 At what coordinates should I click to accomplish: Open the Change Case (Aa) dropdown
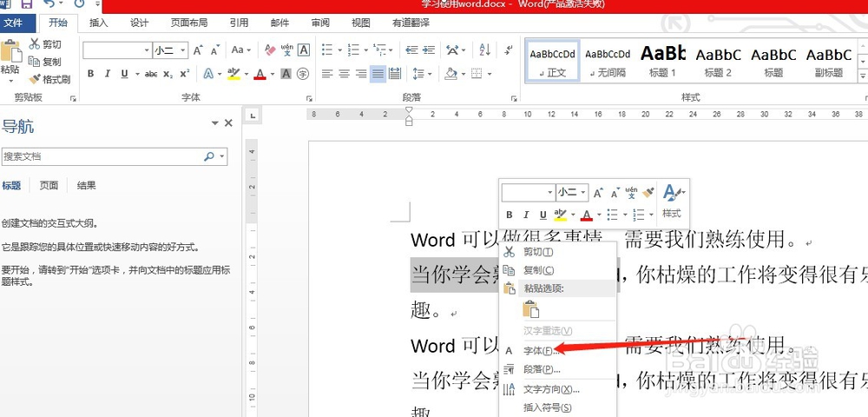tap(240, 50)
